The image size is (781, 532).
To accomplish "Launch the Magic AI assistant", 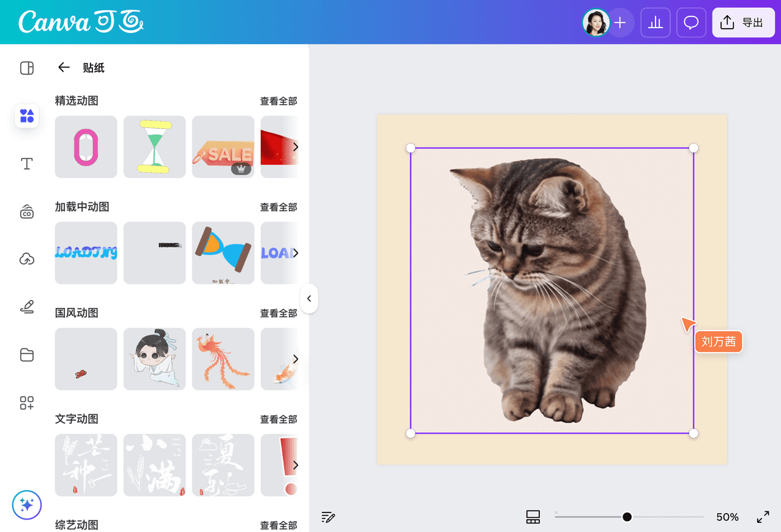I will pyautogui.click(x=26, y=504).
